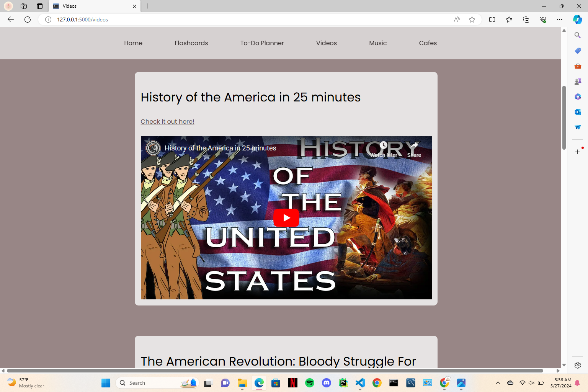The image size is (588, 392).
Task: Open split screen view
Action: [x=492, y=20]
